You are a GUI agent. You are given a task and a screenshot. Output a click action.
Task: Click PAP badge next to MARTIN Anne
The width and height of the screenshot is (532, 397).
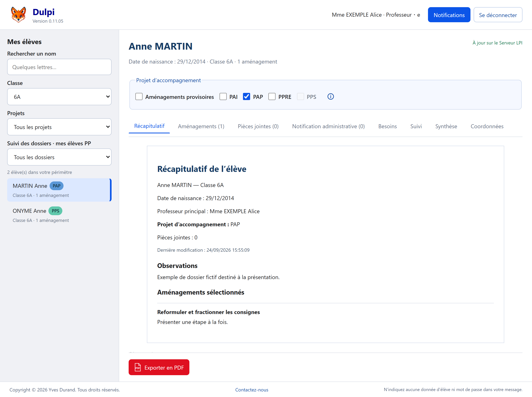pyautogui.click(x=56, y=186)
